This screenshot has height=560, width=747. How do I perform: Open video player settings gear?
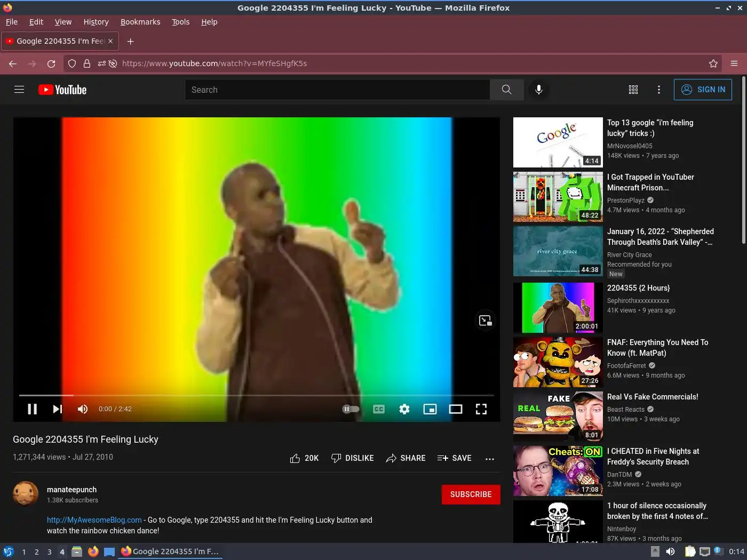(404, 409)
